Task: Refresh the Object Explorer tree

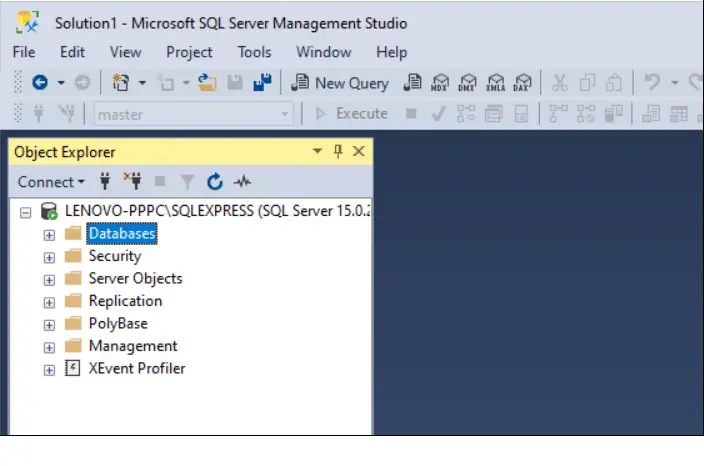Action: coord(215,181)
